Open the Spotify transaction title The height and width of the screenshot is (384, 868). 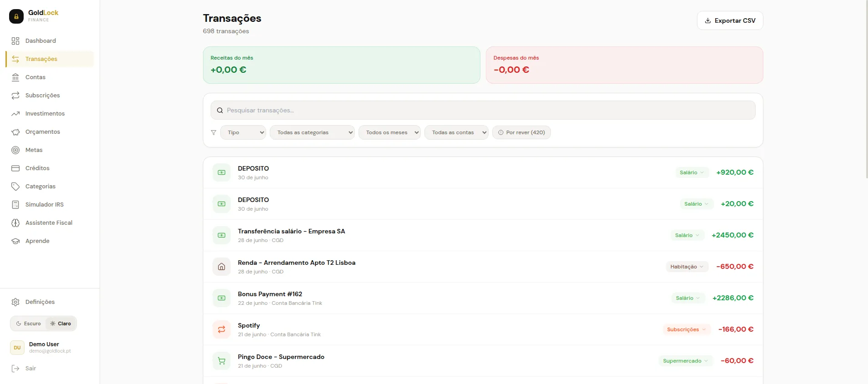pyautogui.click(x=249, y=325)
